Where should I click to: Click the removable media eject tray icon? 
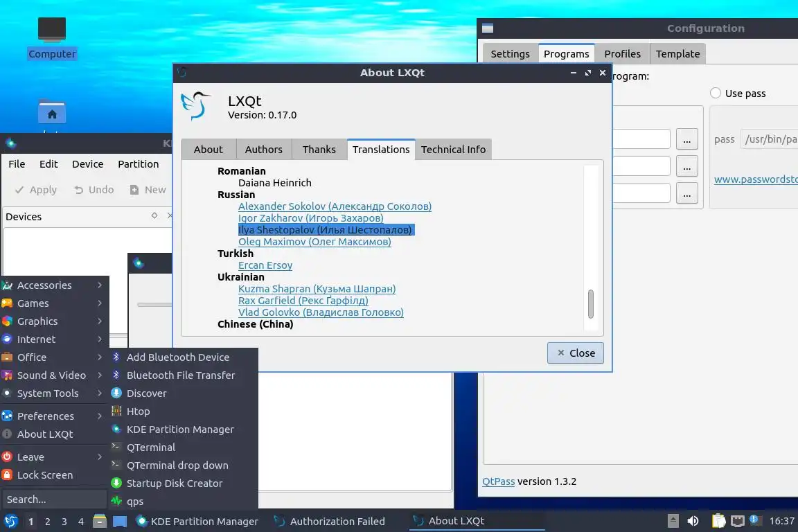[x=673, y=521]
